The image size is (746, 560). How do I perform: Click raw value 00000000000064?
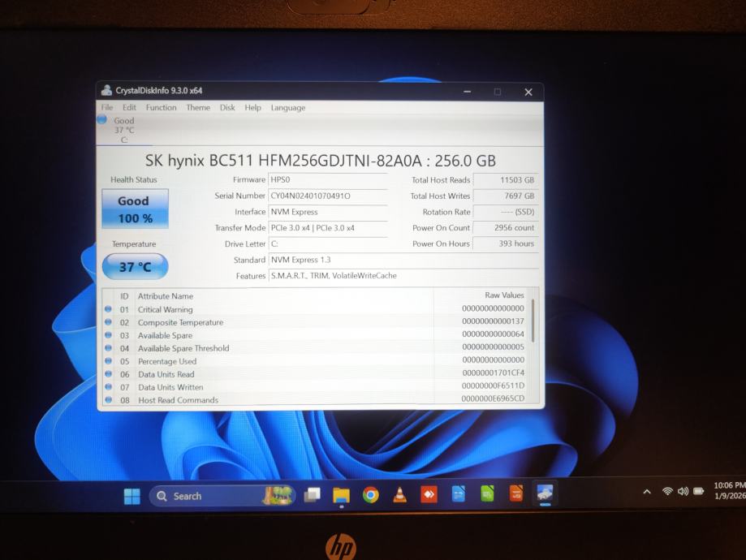click(x=493, y=334)
